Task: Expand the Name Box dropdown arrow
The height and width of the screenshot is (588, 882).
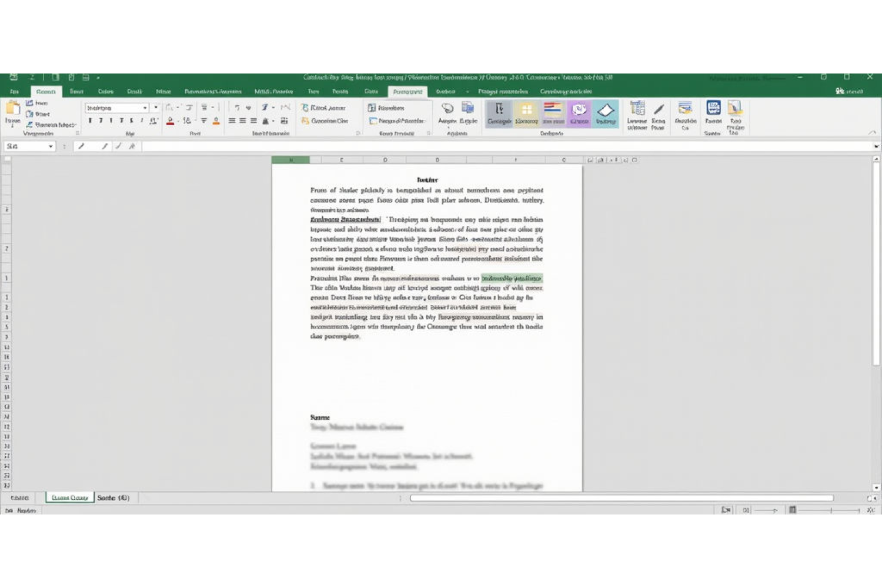Action: click(51, 146)
